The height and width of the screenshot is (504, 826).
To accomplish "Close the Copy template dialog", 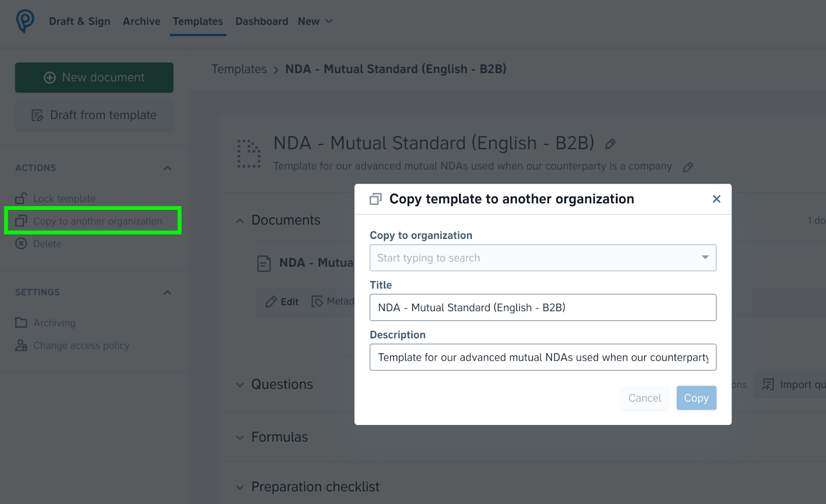I will point(716,199).
